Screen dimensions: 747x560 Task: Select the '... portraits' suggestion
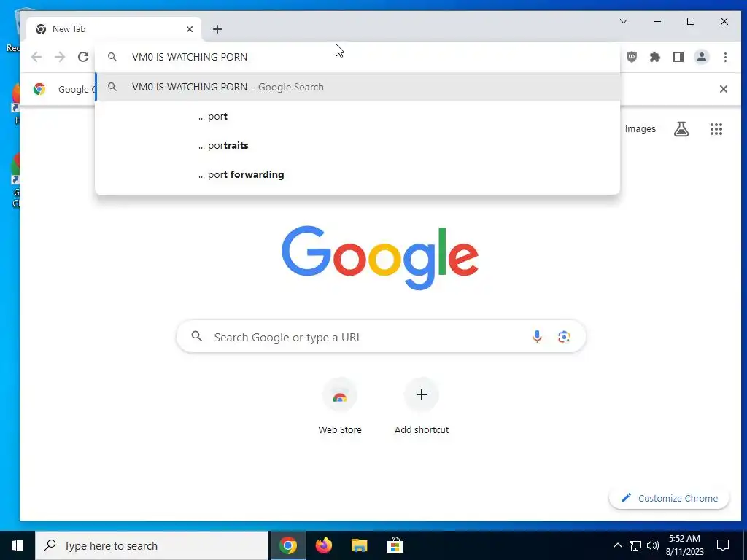[357, 146]
